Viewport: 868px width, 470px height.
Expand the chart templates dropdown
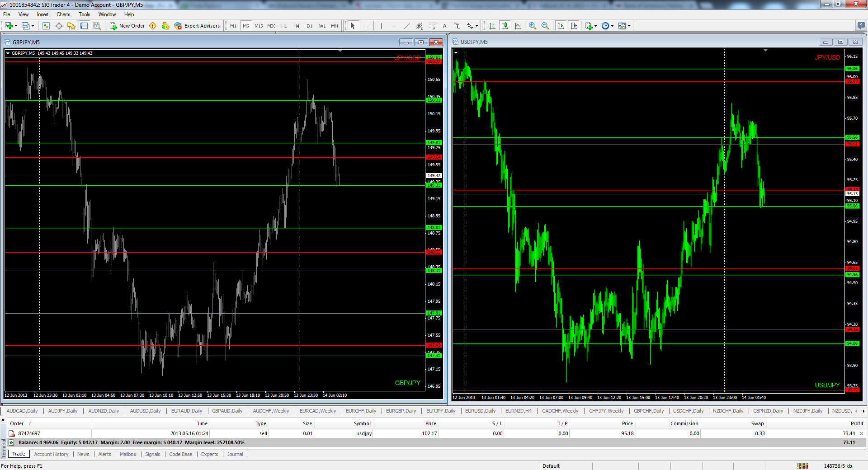click(x=629, y=26)
